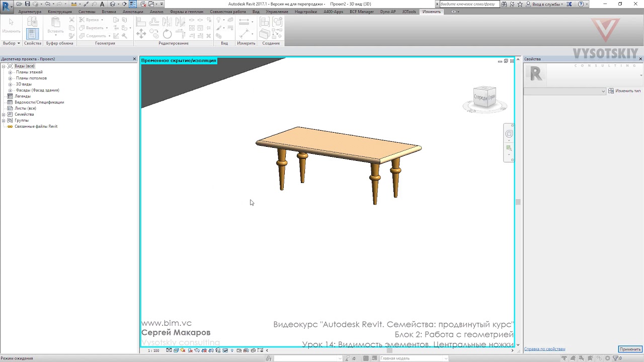Toggle the Properties palette button in ribbon
Screen dimensions: 644x362
pyautogui.click(x=32, y=34)
